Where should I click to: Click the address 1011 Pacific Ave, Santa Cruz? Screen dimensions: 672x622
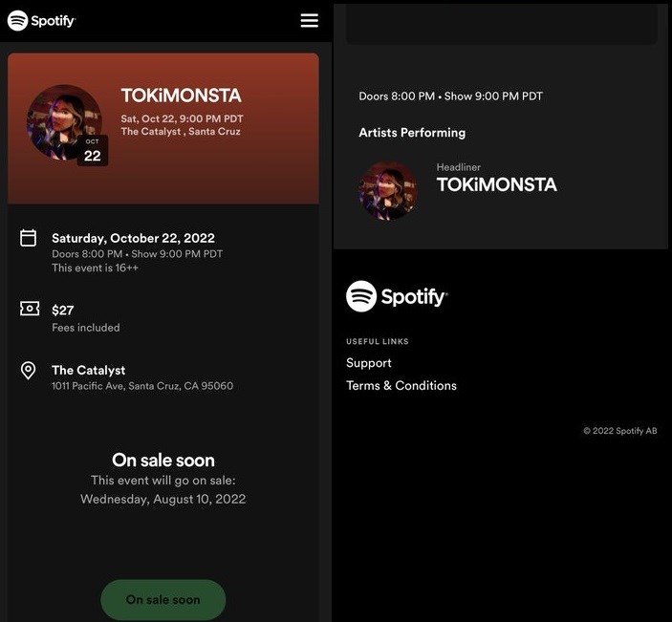click(x=142, y=386)
